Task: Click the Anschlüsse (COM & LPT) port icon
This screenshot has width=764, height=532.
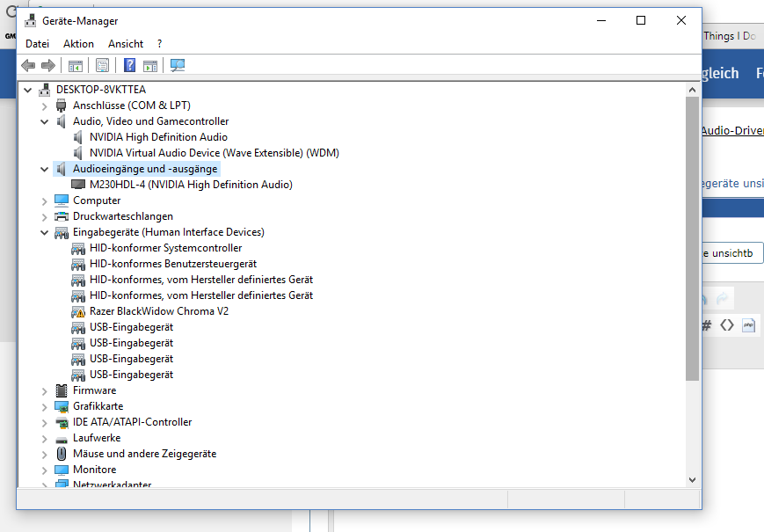Action: coord(61,106)
